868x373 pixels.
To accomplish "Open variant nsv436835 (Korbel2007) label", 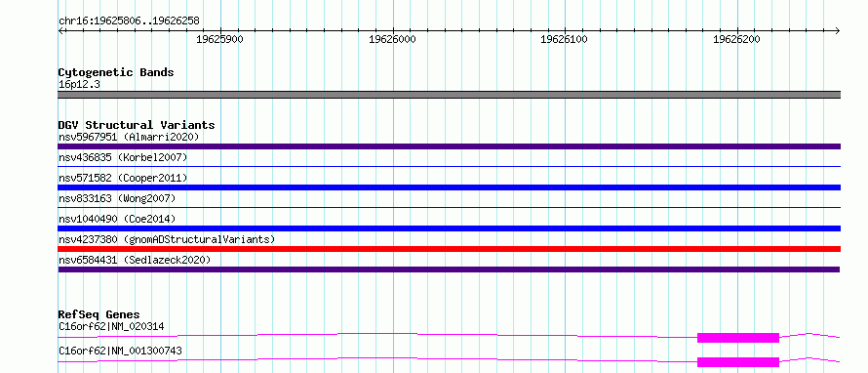I will click(x=123, y=157).
